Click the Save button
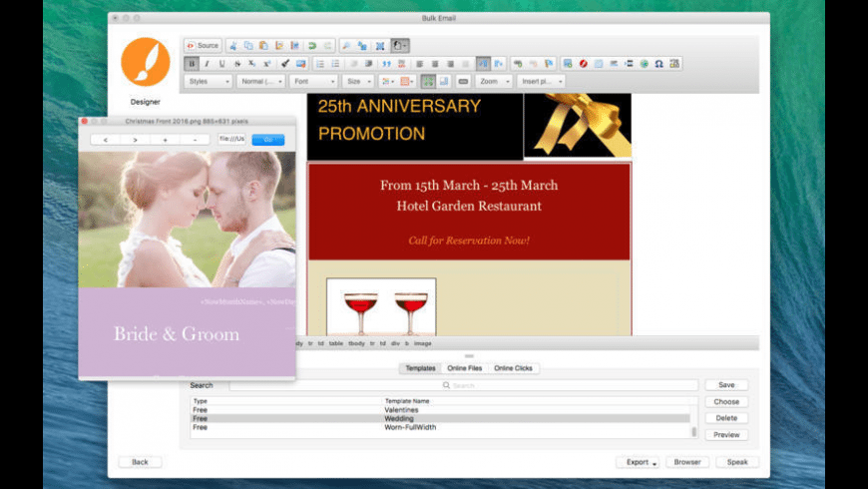This screenshot has height=489, width=868. coord(726,385)
